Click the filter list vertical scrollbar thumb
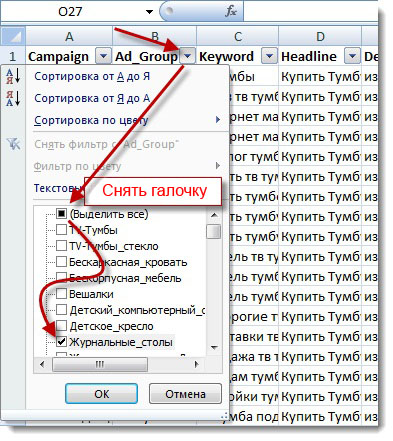The height and width of the screenshot is (441, 393). pos(213,231)
